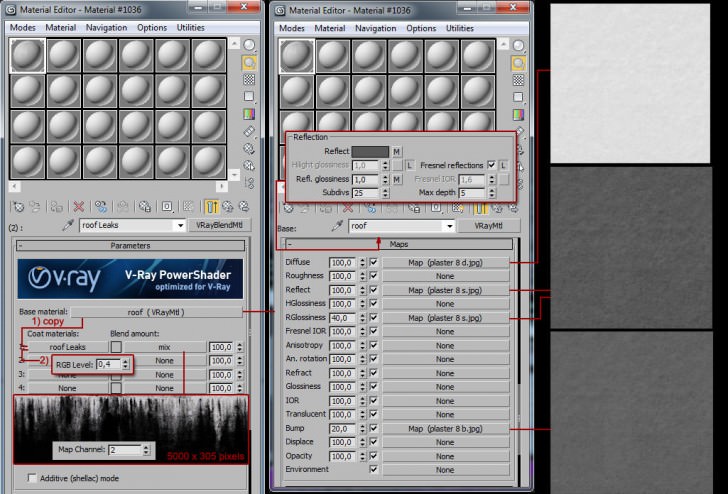The height and width of the screenshot is (494, 728).
Task: Click Go to Parent icon, left window
Action: (228, 207)
